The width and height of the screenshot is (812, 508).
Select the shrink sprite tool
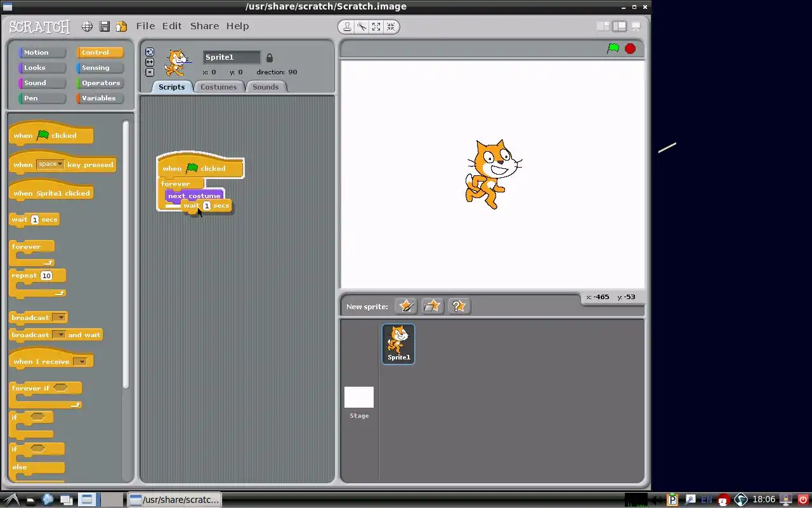pos(391,27)
